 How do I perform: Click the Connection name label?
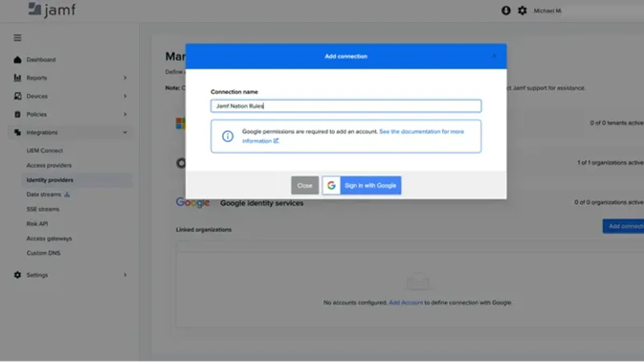[x=234, y=92]
